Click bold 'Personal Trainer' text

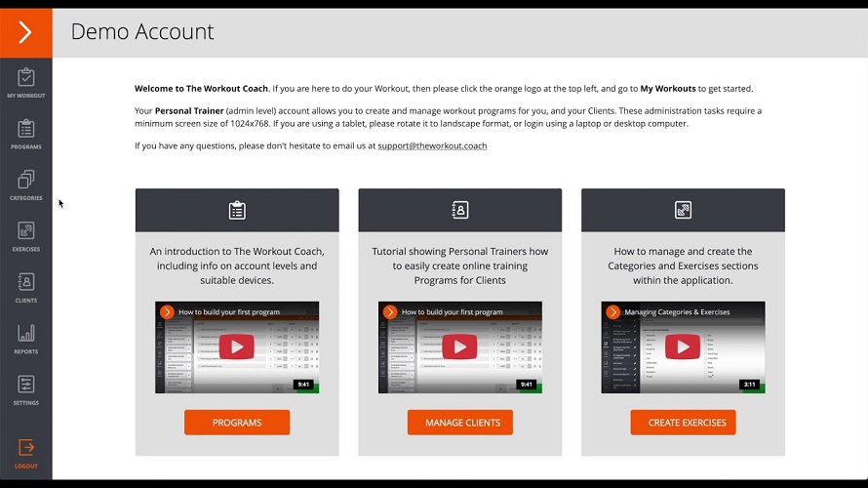[189, 111]
